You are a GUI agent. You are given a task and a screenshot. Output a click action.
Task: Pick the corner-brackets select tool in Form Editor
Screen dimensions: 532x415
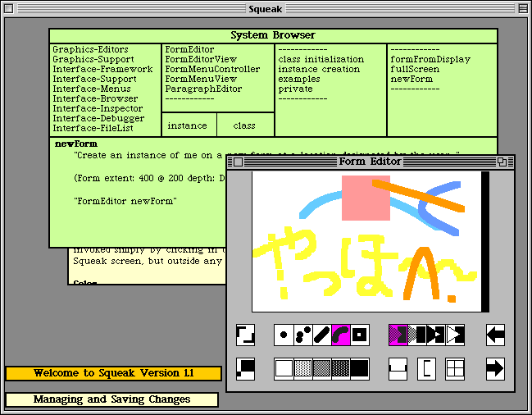coord(245,335)
